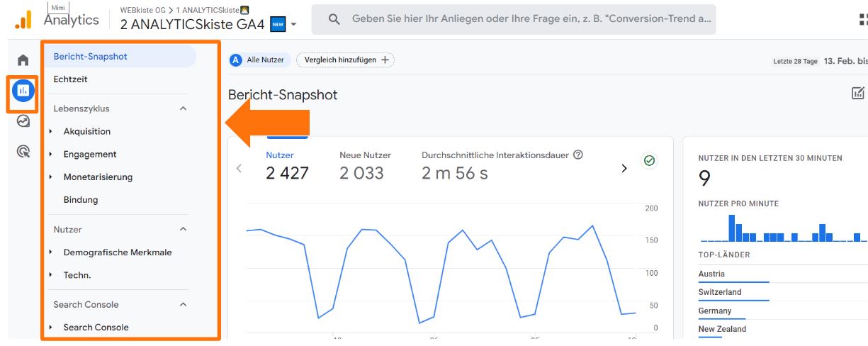This screenshot has height=346, width=868.
Task: Click the help icon beside Durchschnittliche Interaktionsdauer
Action: (x=578, y=155)
